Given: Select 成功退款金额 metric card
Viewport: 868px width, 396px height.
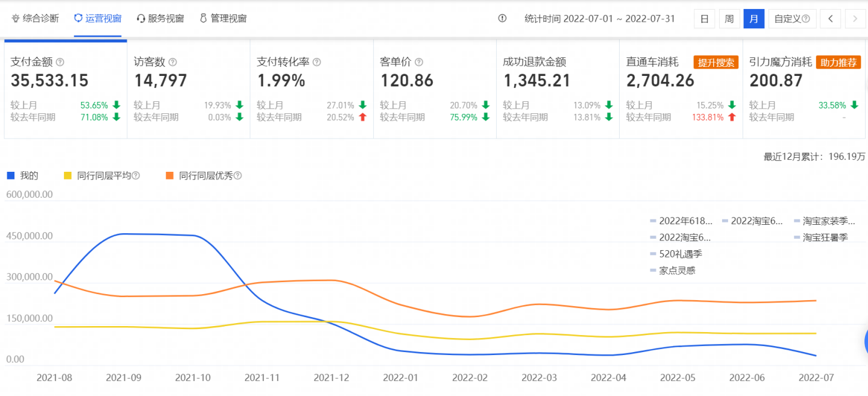Looking at the screenshot, I should tap(558, 89).
